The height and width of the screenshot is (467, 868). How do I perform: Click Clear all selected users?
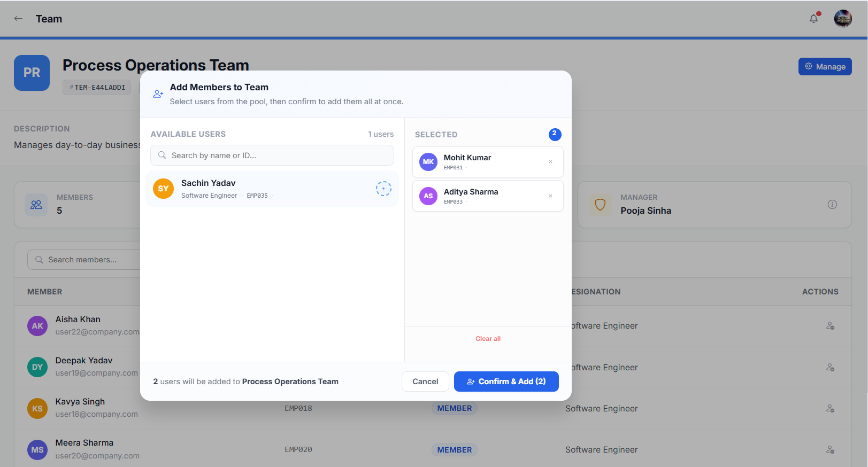pos(488,339)
